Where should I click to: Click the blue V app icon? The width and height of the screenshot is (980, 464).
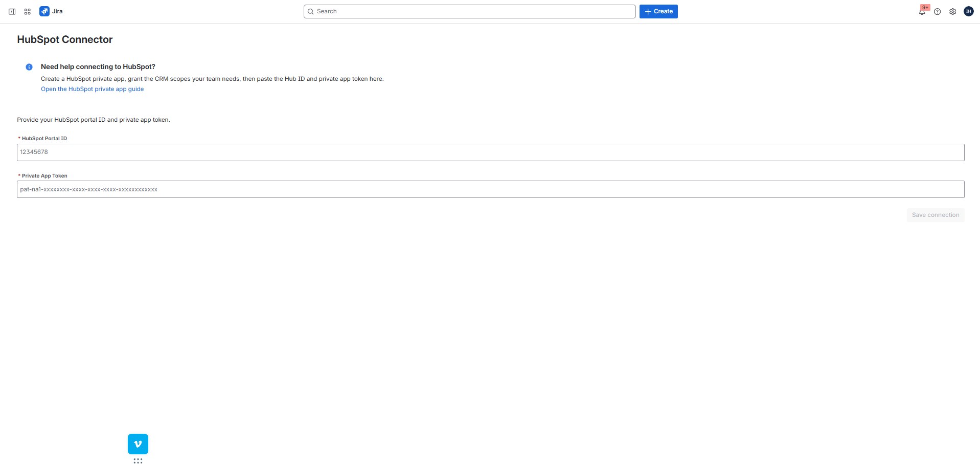pos(138,444)
